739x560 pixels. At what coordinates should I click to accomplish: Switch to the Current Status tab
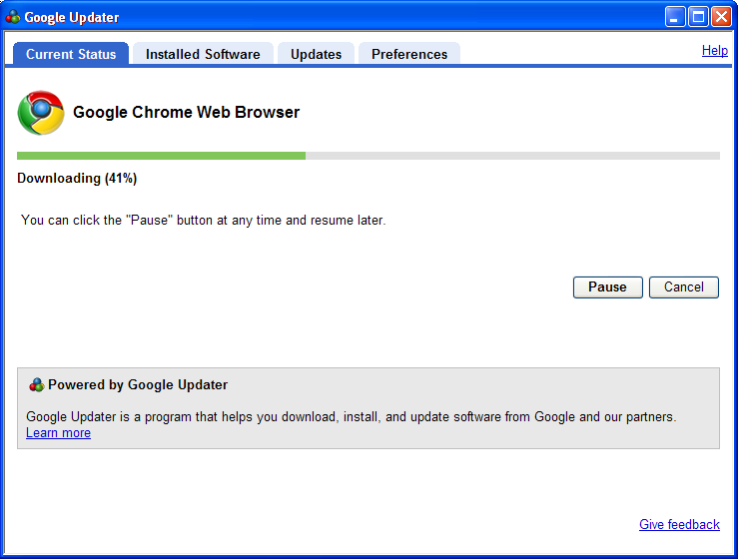pyautogui.click(x=71, y=54)
